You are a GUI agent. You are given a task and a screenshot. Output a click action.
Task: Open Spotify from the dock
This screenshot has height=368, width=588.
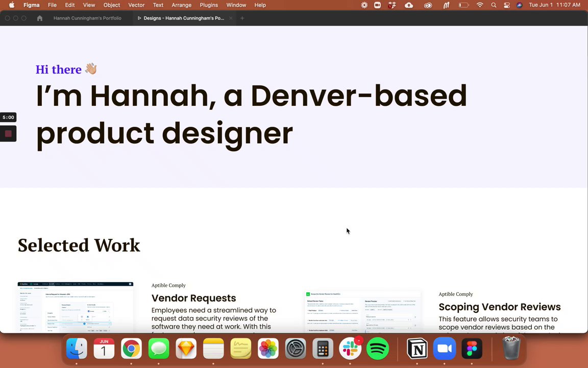click(x=377, y=349)
